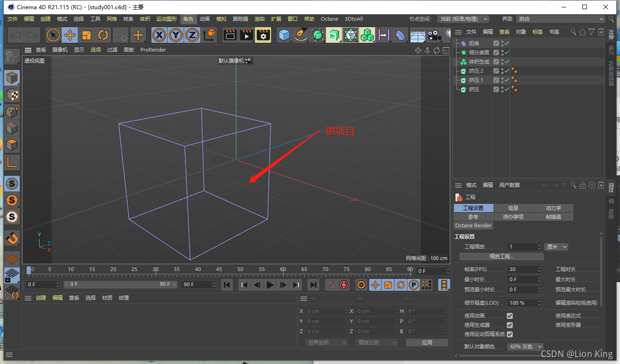Click the Render Settings gear icon

point(263,35)
